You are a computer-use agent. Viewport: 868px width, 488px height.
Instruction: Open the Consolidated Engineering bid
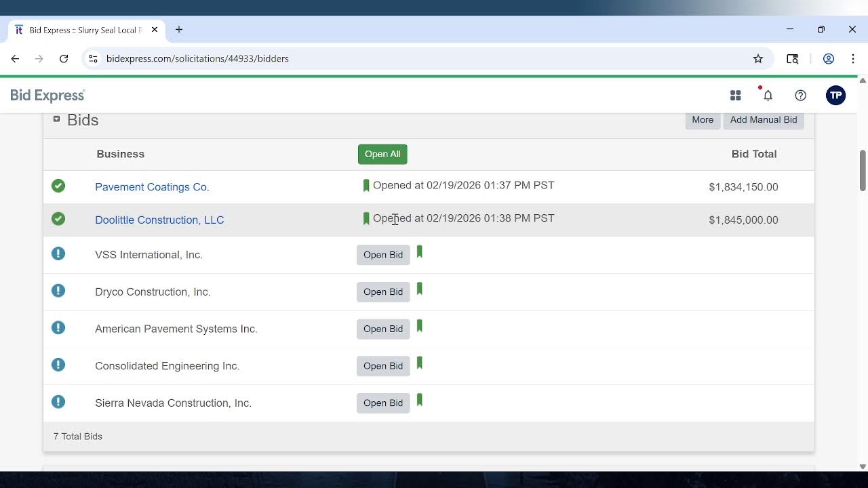point(383,366)
